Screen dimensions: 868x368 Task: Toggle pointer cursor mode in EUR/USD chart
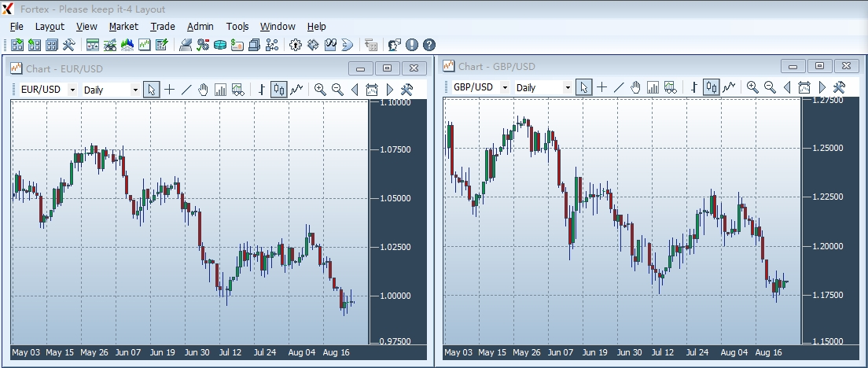tap(152, 90)
